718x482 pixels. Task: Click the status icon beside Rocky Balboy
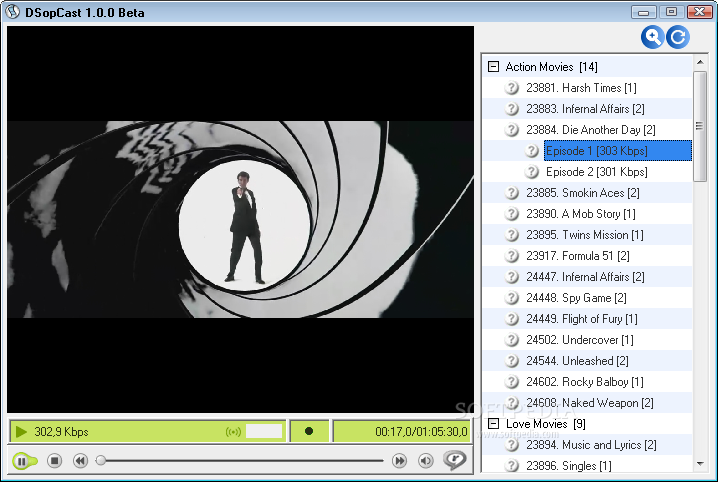pos(511,382)
